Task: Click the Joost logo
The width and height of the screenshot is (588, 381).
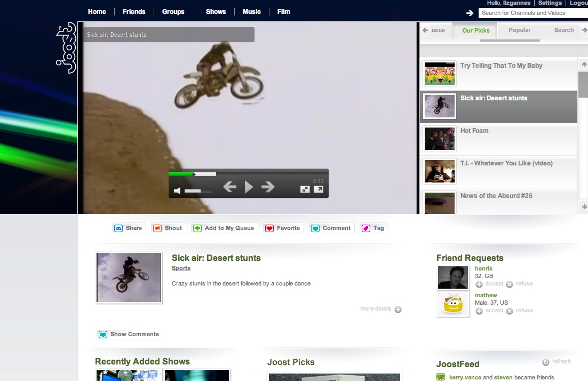Action: [66, 47]
